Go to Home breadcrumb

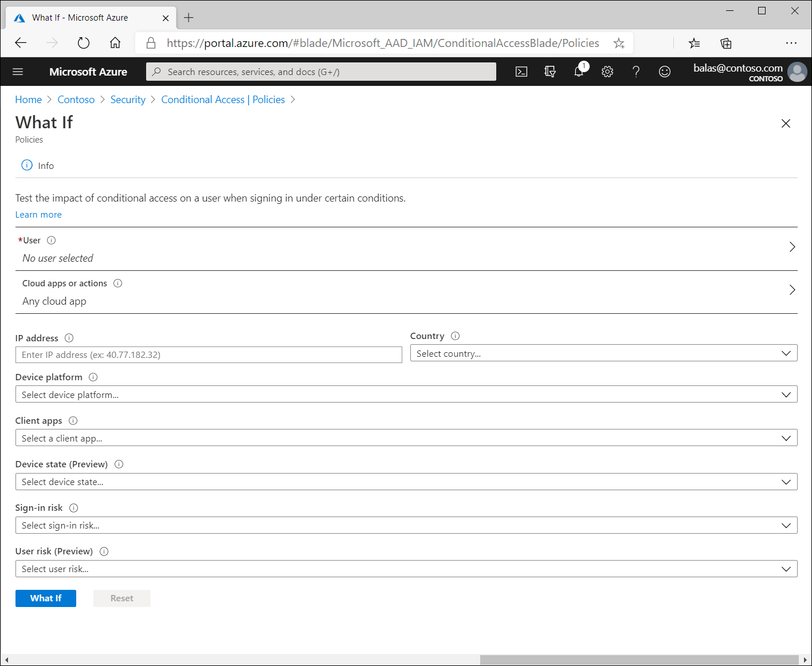coord(29,100)
